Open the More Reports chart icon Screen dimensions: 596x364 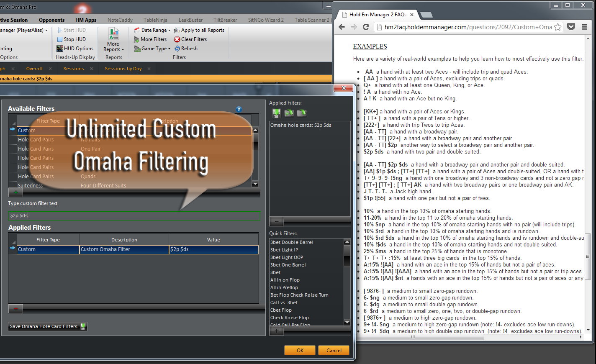pyautogui.click(x=113, y=34)
